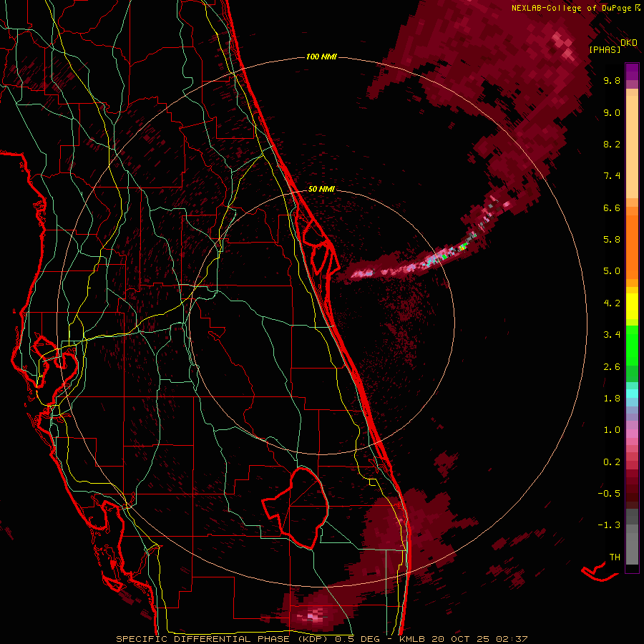Pick the large peach color bar segment
Screen dimensions: 644x644
[x=632, y=147]
